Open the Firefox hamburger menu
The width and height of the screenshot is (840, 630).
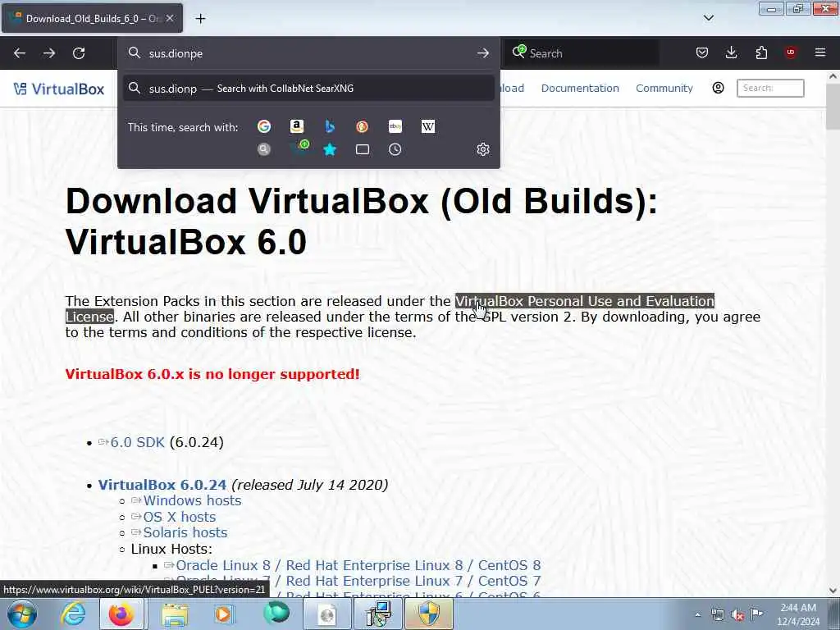point(820,52)
